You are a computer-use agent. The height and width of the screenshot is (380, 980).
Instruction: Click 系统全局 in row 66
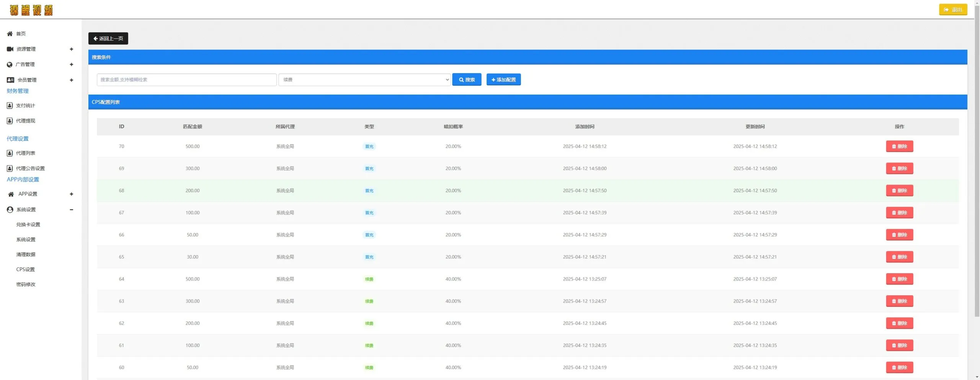point(285,235)
